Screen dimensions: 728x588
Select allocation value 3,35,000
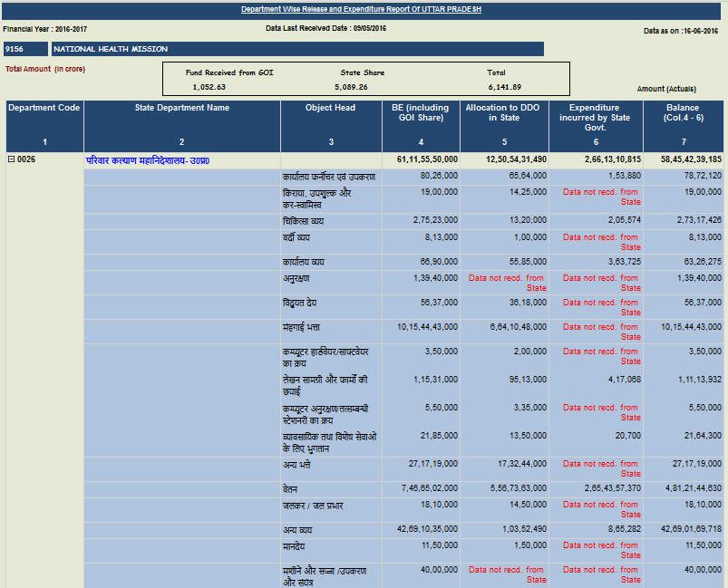[530, 408]
